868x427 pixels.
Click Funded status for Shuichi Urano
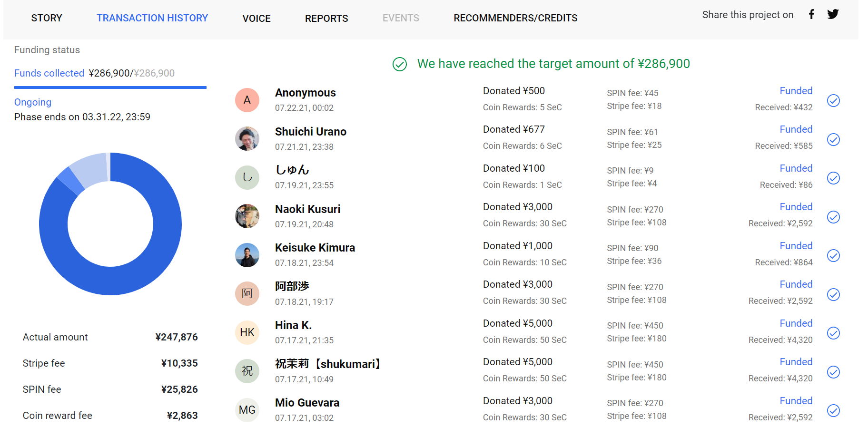[x=796, y=129]
